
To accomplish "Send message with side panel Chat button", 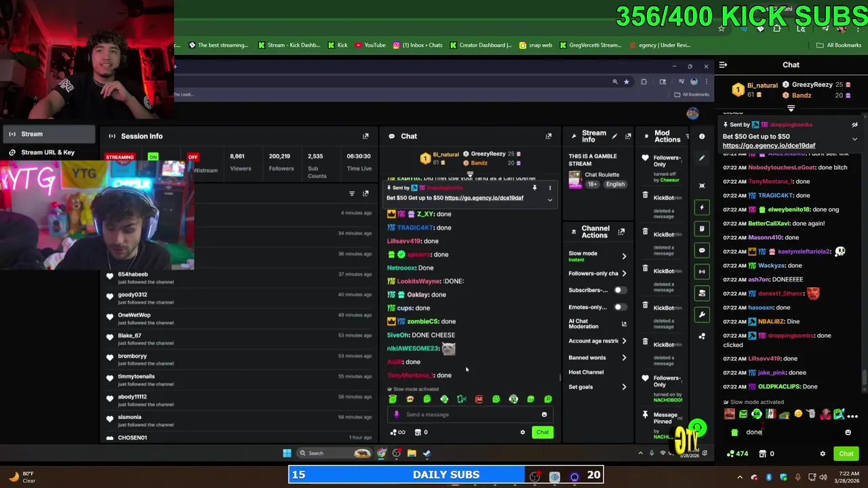I will [846, 454].
